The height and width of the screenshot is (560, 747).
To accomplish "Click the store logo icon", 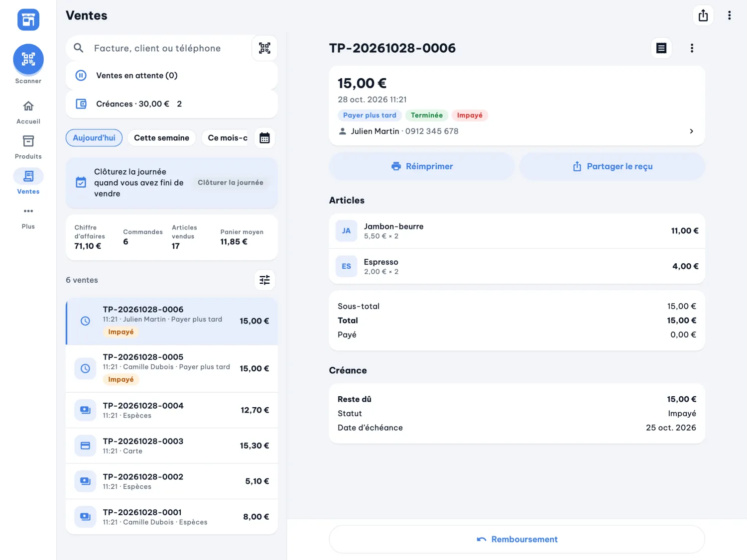I will coord(28,20).
